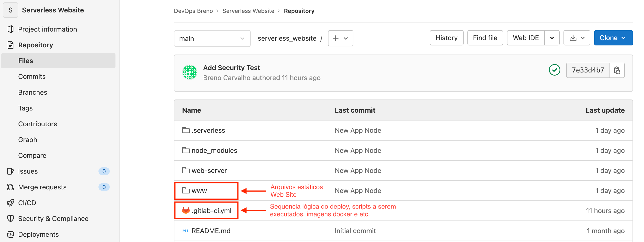Click the Deployments icon in sidebar

click(11, 234)
